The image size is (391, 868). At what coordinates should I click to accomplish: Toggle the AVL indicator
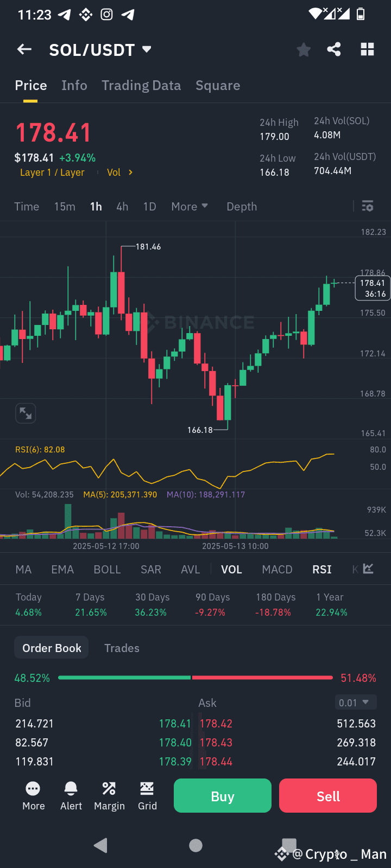pos(191,570)
